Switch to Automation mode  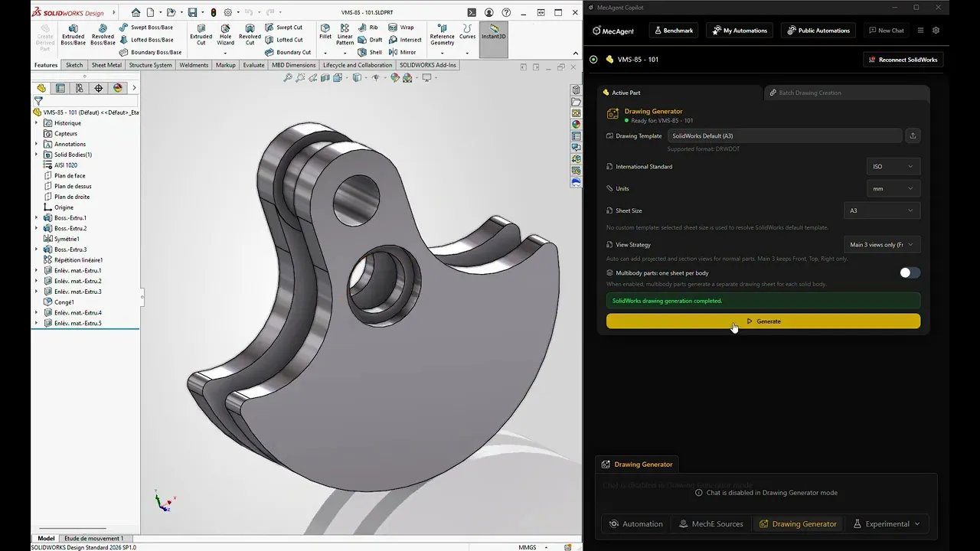pos(636,524)
